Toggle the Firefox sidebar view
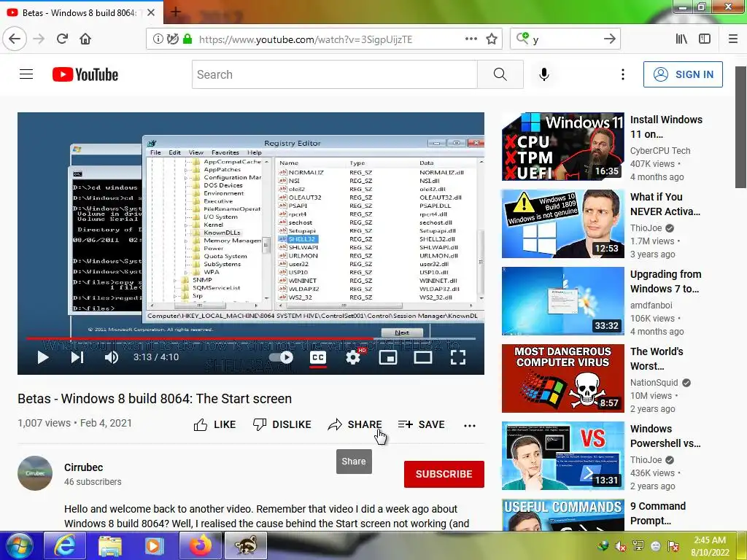This screenshot has width=747, height=560. coord(705,39)
